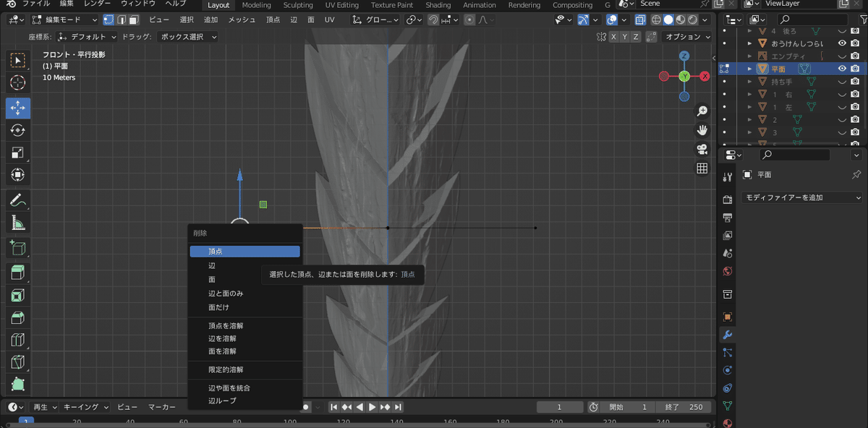The width and height of the screenshot is (868, 428).
Task: Open the ファイル menu
Action: 35,4
